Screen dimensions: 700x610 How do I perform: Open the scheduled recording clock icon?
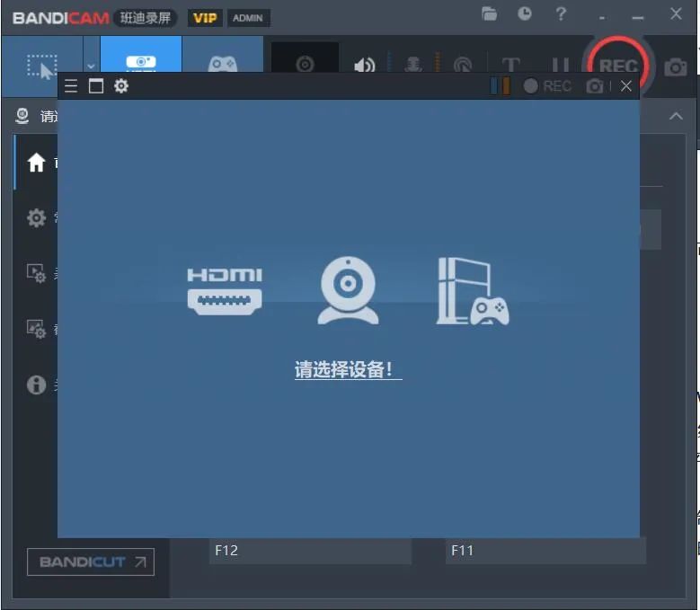click(x=525, y=13)
